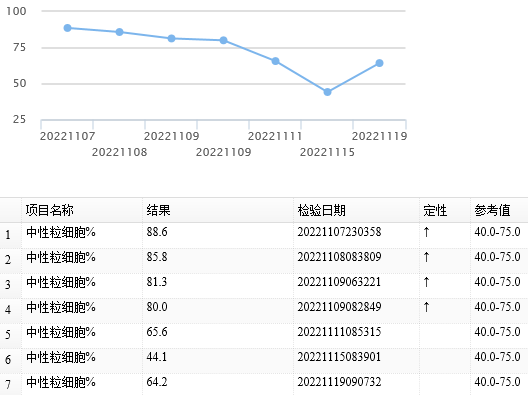528x395 pixels.
Task: Click the 20221115 x-axis label
Action: click(x=327, y=152)
